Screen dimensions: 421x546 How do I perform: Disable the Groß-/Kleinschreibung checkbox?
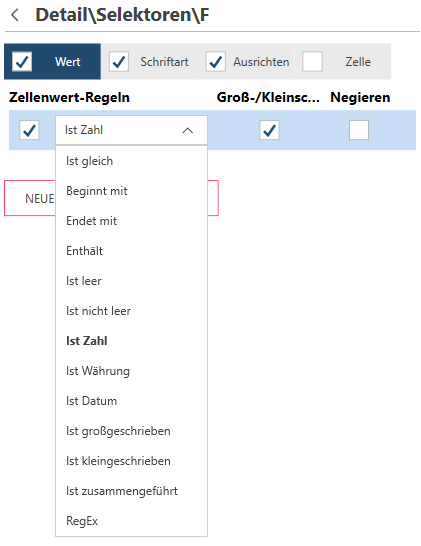[269, 130]
